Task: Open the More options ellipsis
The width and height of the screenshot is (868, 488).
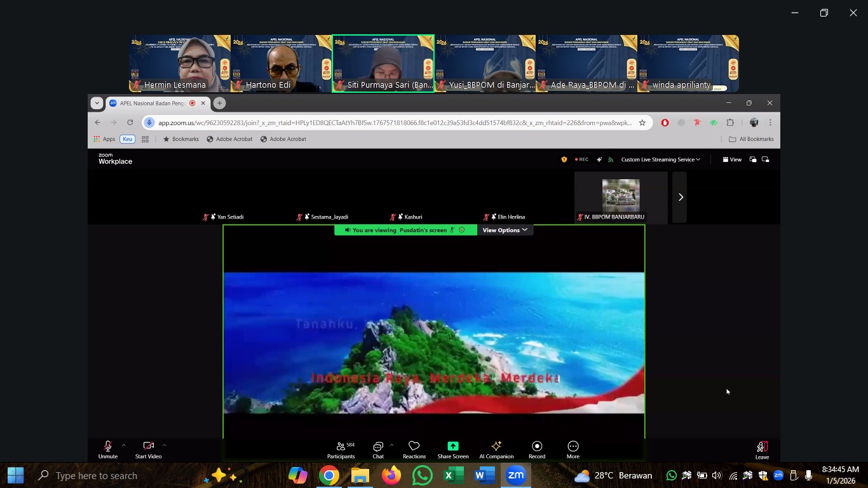Action: 573,446
